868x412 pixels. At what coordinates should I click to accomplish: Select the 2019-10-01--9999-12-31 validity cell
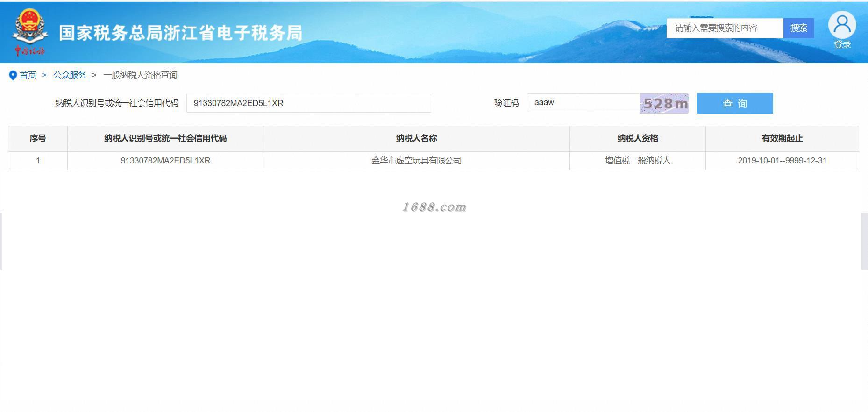pos(782,161)
